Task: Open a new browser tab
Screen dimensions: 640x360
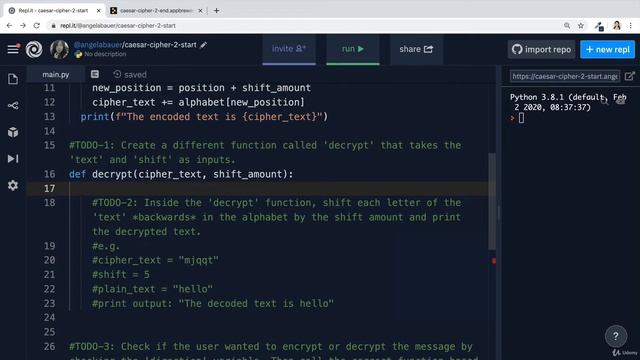Action: 216,11
